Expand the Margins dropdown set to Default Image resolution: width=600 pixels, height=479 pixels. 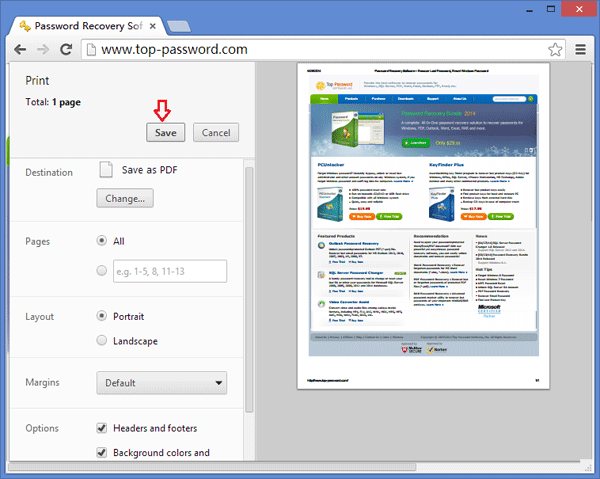point(161,383)
